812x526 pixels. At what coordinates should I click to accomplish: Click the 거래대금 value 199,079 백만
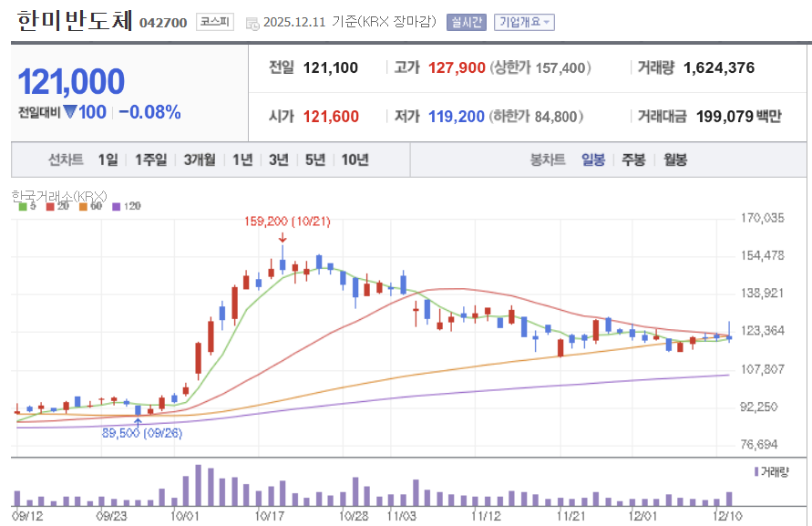click(x=739, y=117)
